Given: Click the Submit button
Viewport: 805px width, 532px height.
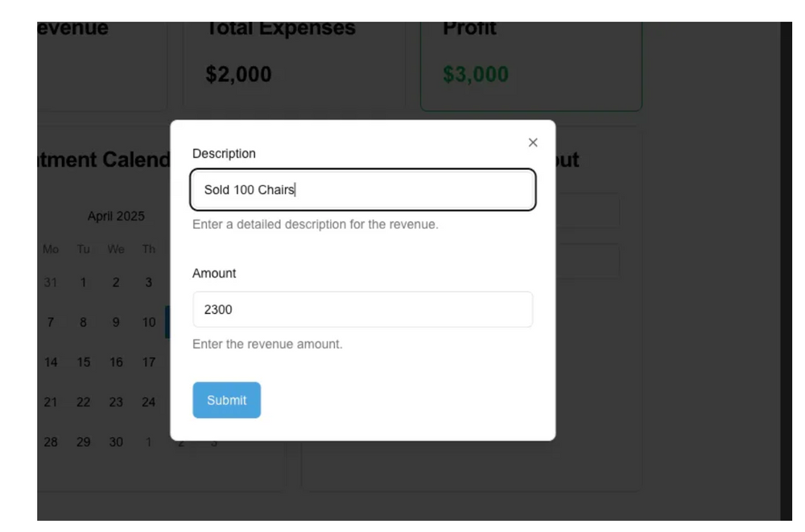Looking at the screenshot, I should click(226, 400).
